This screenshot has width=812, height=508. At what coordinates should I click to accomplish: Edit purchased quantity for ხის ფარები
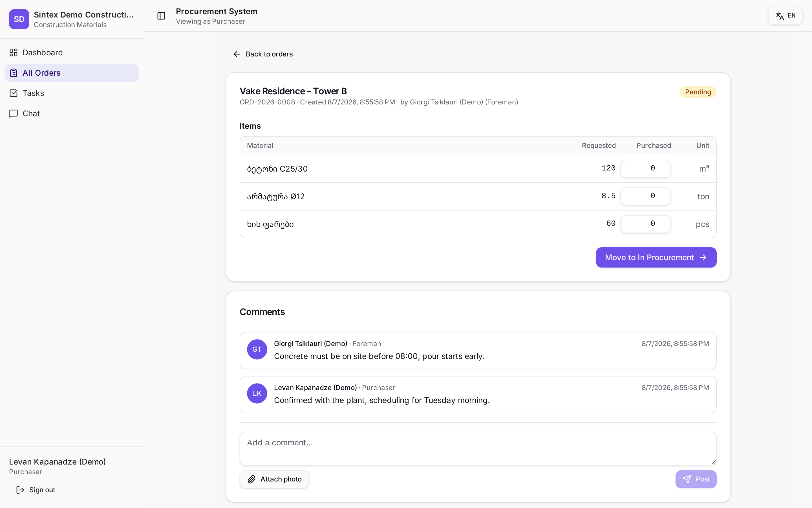point(646,224)
